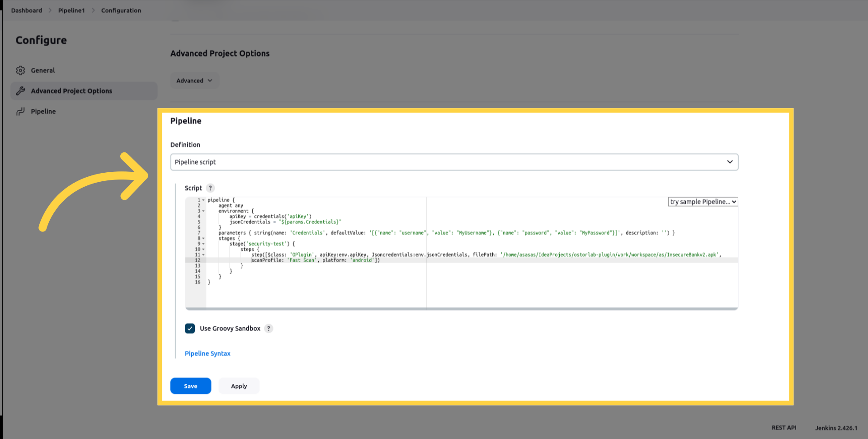Screen dimensions: 868x439
Task: Open the try sample Pipeline dropdown
Action: pyautogui.click(x=703, y=202)
